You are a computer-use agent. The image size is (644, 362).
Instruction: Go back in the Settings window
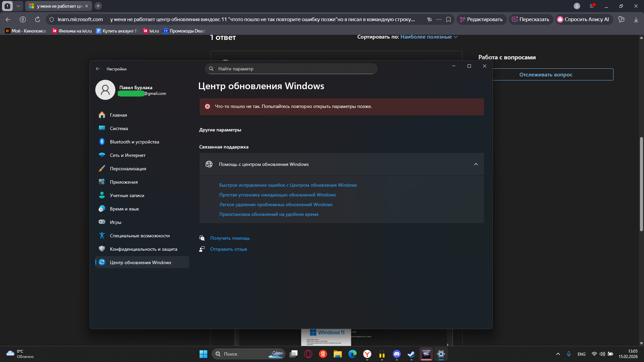98,69
